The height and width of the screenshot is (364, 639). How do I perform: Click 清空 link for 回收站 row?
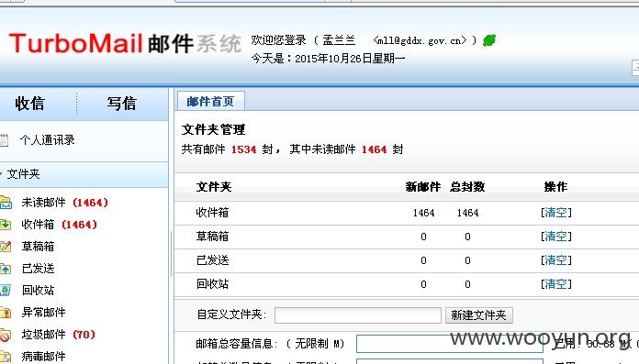556,284
